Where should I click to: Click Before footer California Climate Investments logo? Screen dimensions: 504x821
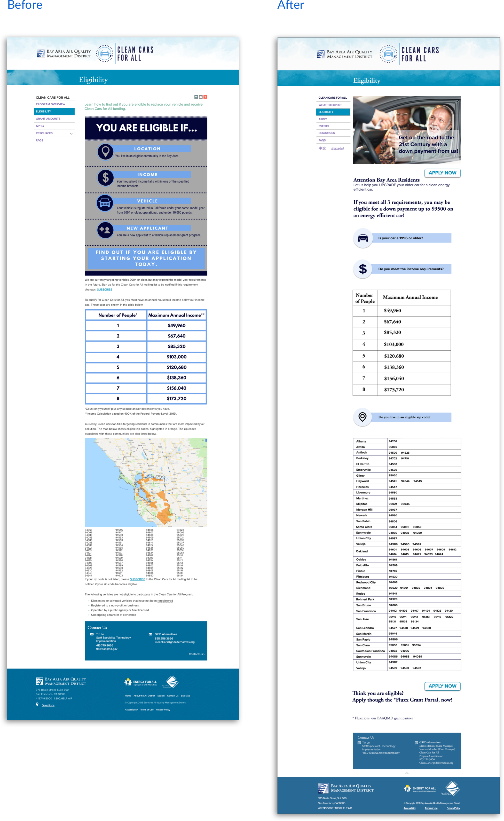pyautogui.click(x=171, y=682)
